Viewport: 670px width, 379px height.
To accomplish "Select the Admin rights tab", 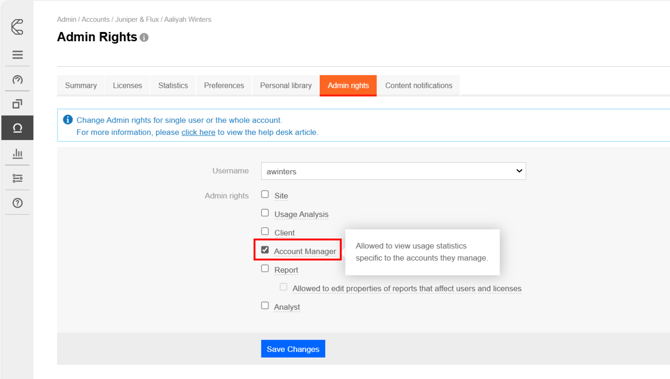I will click(x=348, y=85).
